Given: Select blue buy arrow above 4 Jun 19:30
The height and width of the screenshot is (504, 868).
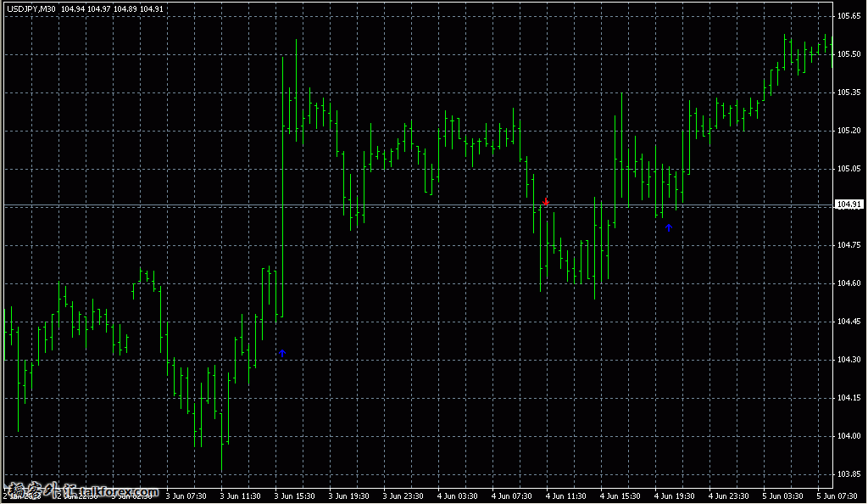Looking at the screenshot, I should pos(669,227).
